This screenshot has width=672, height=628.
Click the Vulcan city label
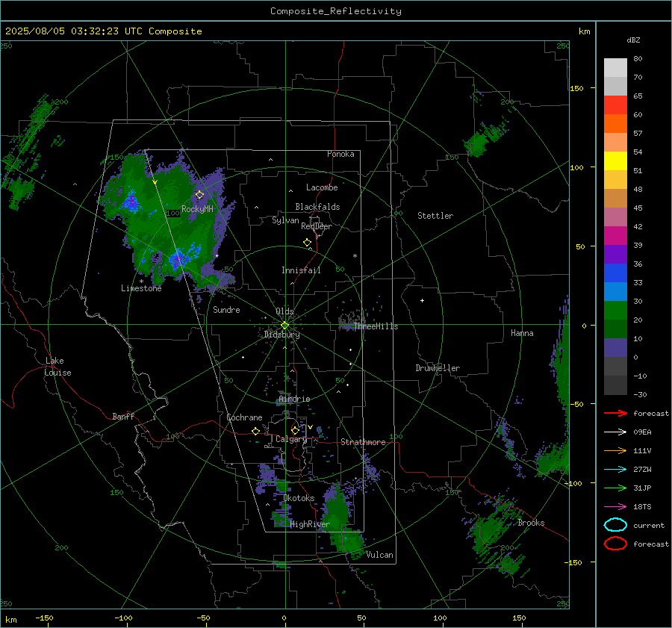[x=380, y=555]
